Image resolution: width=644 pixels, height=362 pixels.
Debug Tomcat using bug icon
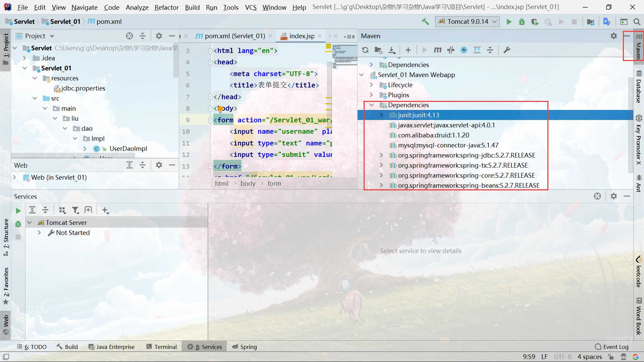[x=522, y=22]
